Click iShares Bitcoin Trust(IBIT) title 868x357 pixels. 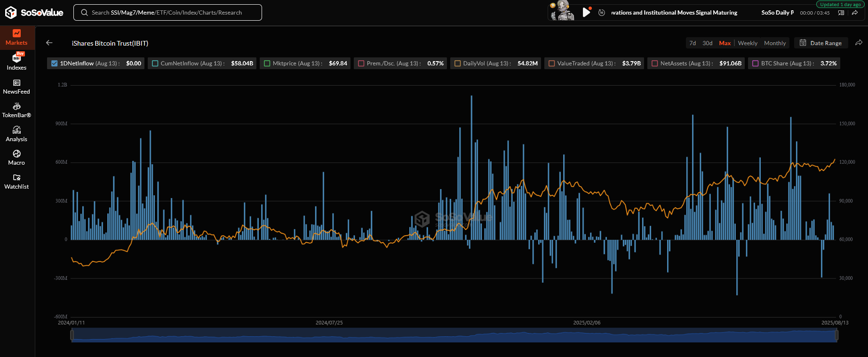[110, 43]
